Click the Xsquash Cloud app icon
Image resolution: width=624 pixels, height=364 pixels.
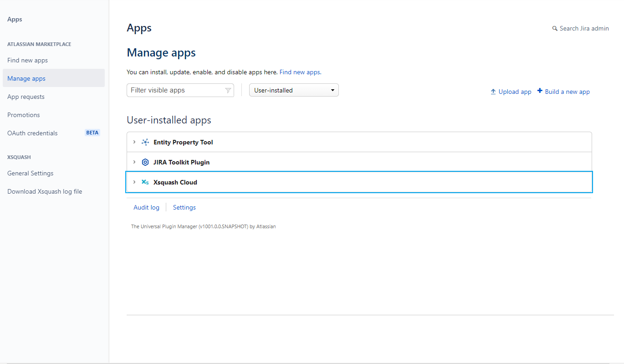tap(145, 182)
